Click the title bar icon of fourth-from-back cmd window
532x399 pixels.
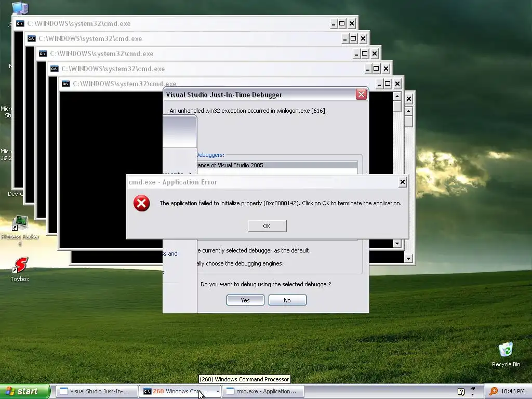tap(54, 69)
